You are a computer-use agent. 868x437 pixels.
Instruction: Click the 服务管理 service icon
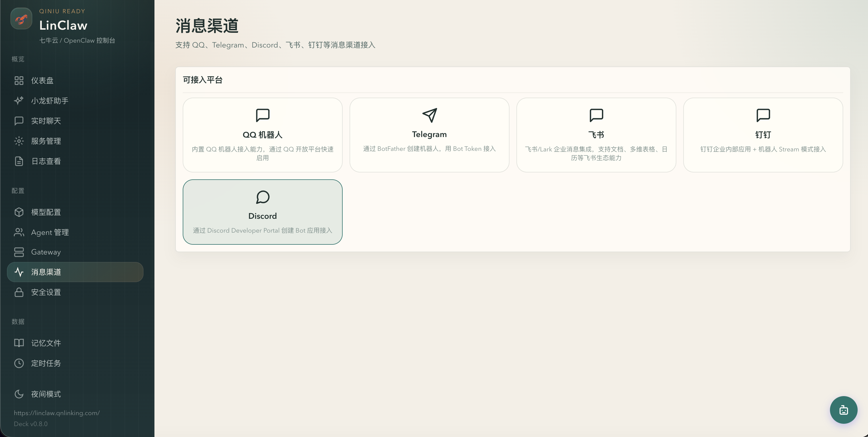pyautogui.click(x=19, y=141)
